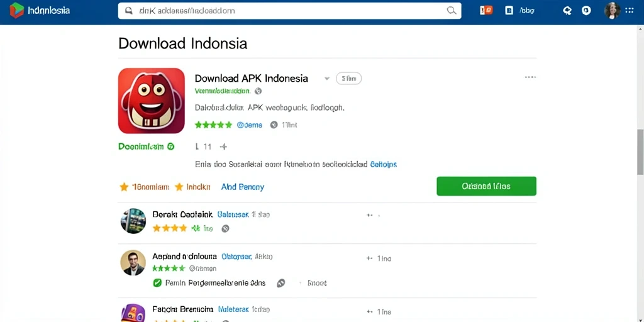Open the blue link after the green stars

tap(250, 125)
